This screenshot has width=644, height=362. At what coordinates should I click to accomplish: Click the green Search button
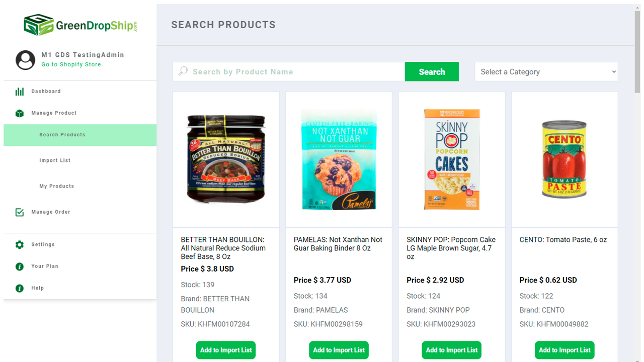(431, 71)
